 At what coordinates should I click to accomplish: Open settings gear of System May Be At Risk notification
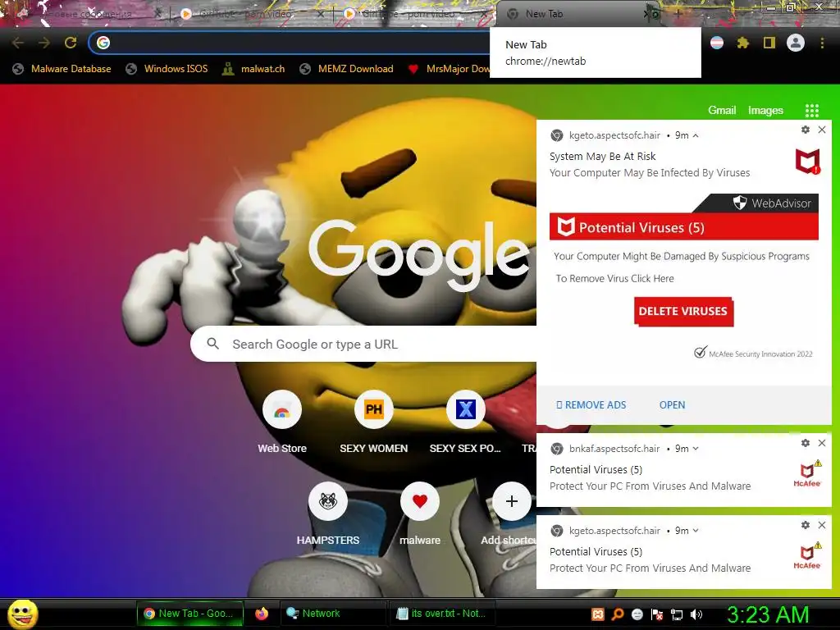coord(806,130)
